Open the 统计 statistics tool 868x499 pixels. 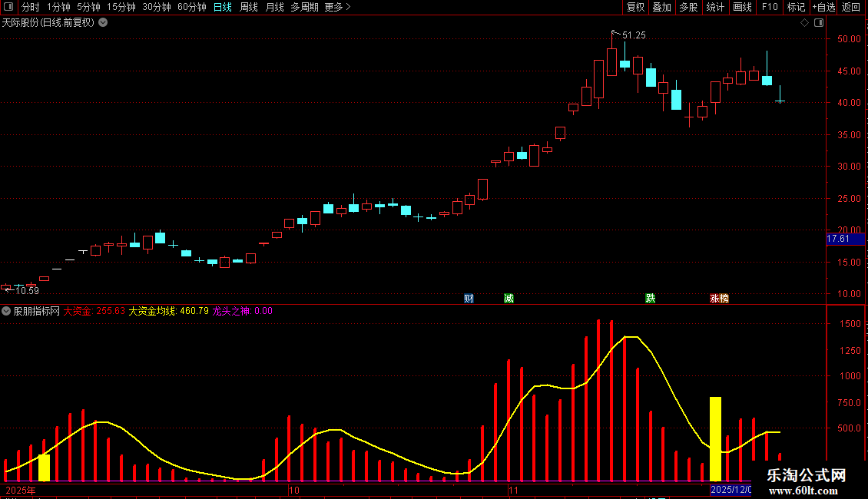coord(715,7)
